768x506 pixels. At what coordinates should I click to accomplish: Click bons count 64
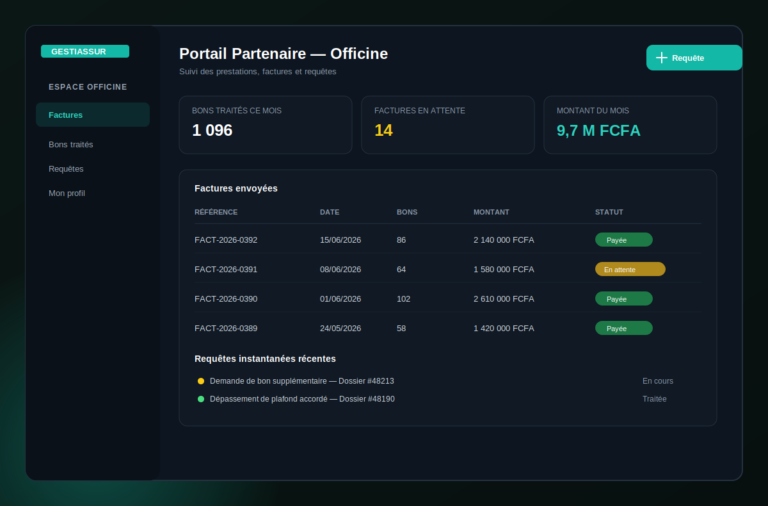[x=401, y=269]
